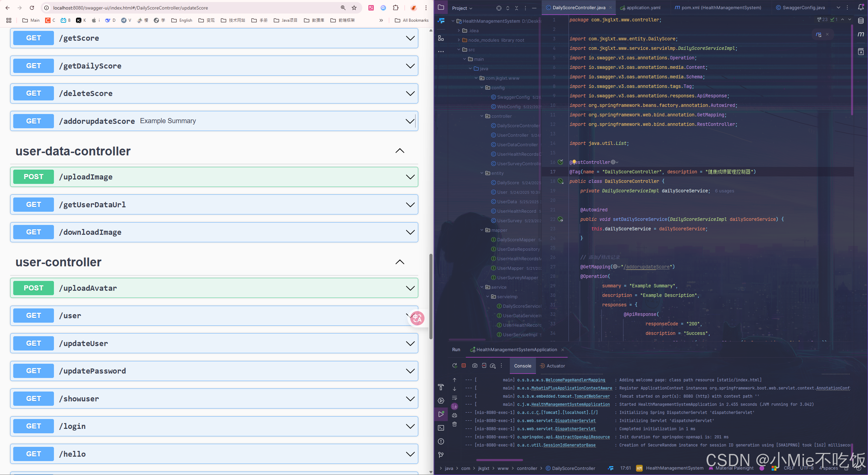
Task: Expand the node_modules folder in project tree
Action: click(459, 40)
